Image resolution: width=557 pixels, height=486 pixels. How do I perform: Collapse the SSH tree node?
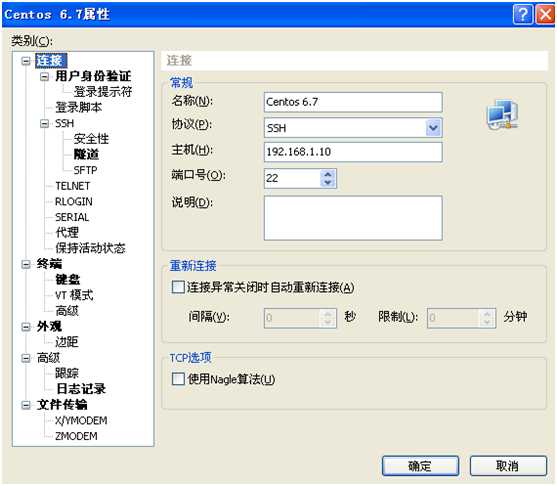[x=44, y=123]
